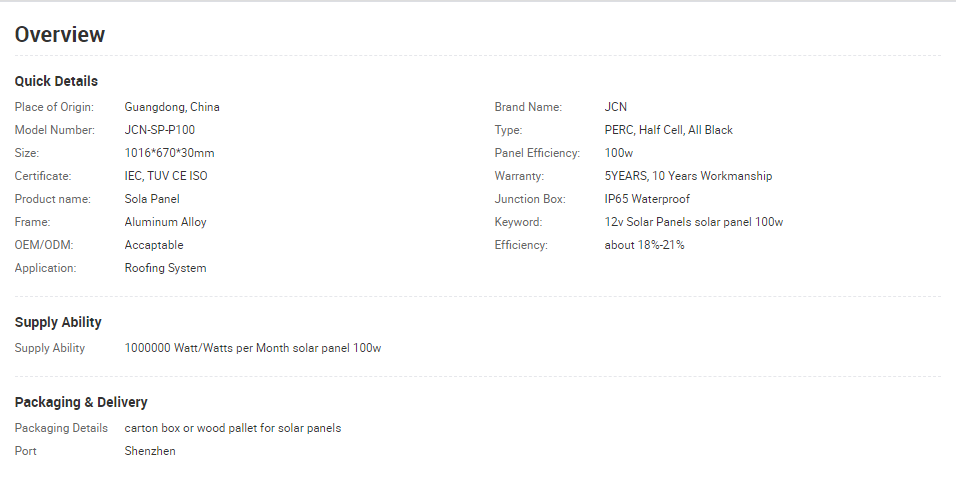Click the efficiency value about 18%-21%
This screenshot has height=479, width=956.
644,245
